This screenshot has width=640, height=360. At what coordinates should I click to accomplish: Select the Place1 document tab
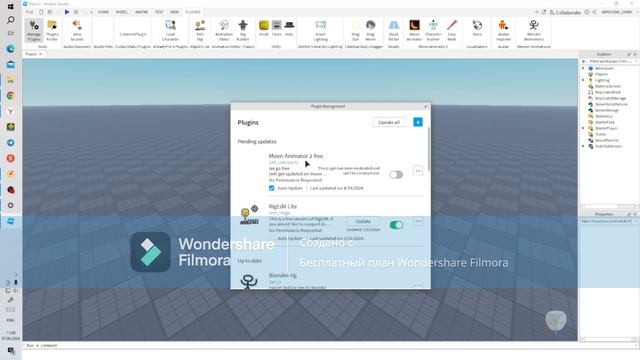(x=33, y=54)
